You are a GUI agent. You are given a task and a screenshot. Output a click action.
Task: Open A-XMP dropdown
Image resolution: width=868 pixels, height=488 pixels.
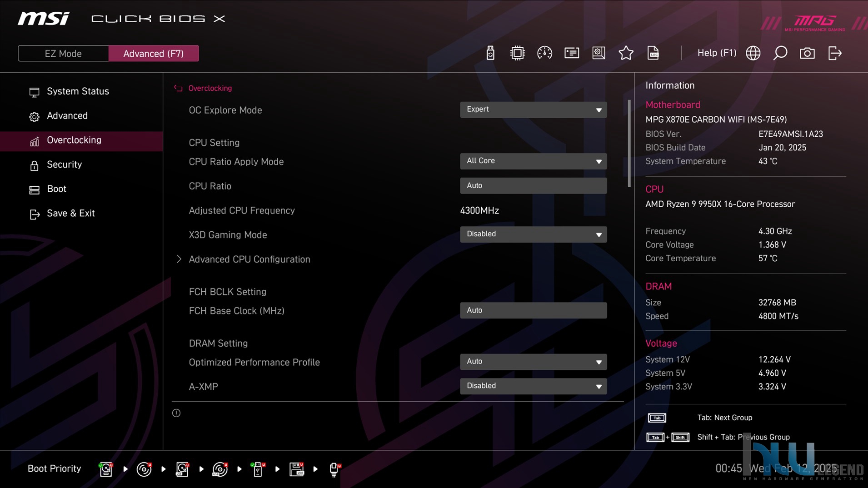pyautogui.click(x=533, y=386)
